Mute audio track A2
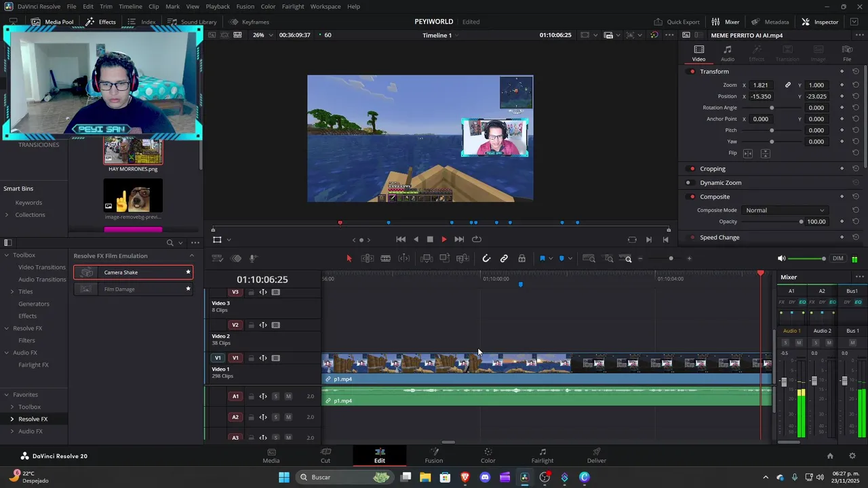 click(x=288, y=417)
